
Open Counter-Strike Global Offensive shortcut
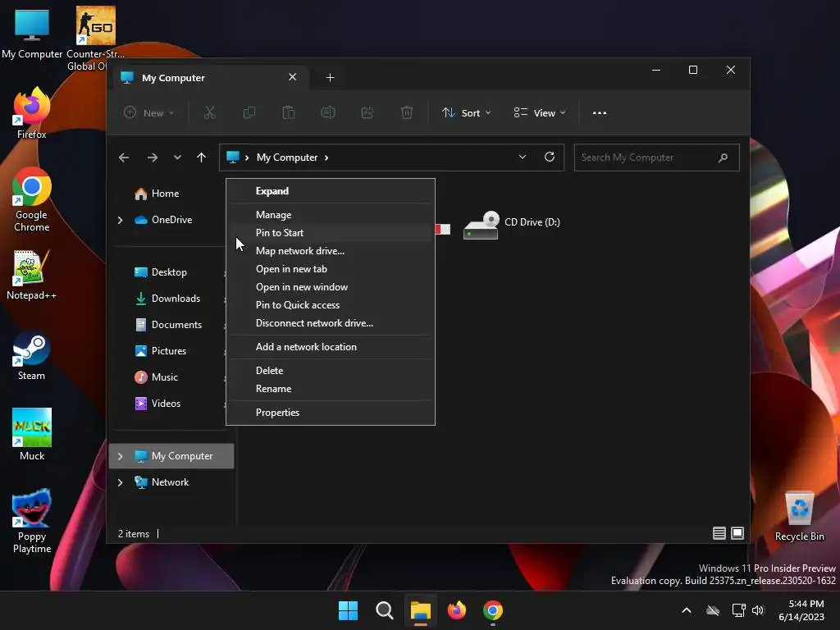coord(95,39)
